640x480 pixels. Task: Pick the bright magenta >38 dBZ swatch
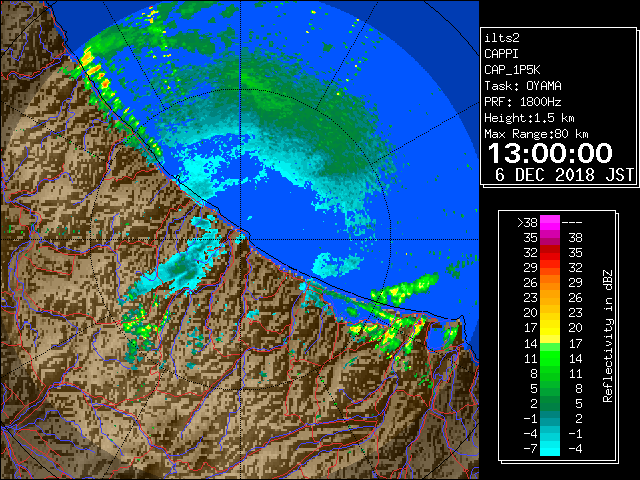click(x=550, y=222)
